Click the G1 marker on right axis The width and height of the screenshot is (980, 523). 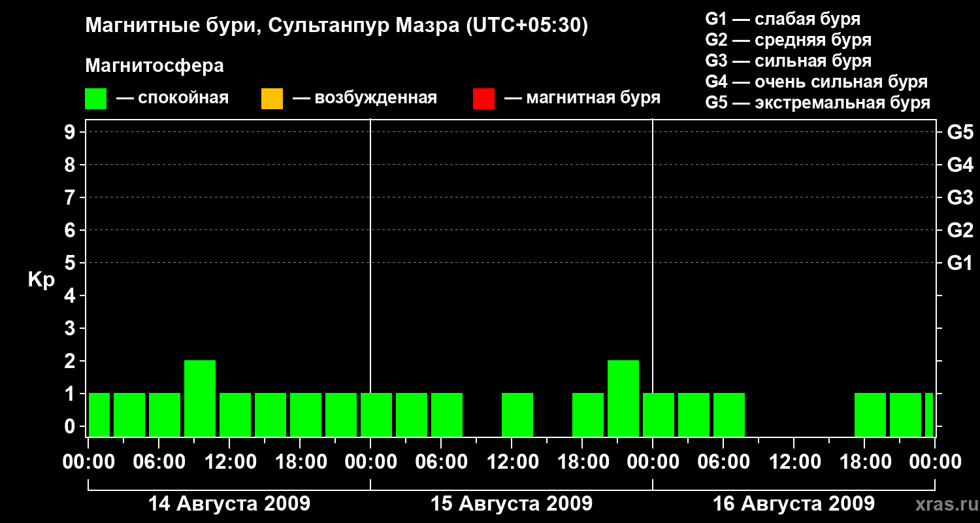pyautogui.click(x=960, y=263)
